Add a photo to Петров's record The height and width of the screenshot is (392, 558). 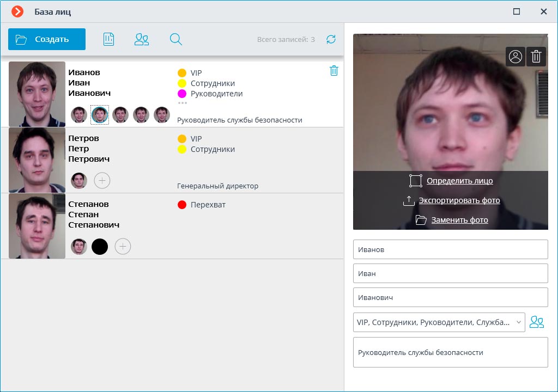tap(102, 181)
